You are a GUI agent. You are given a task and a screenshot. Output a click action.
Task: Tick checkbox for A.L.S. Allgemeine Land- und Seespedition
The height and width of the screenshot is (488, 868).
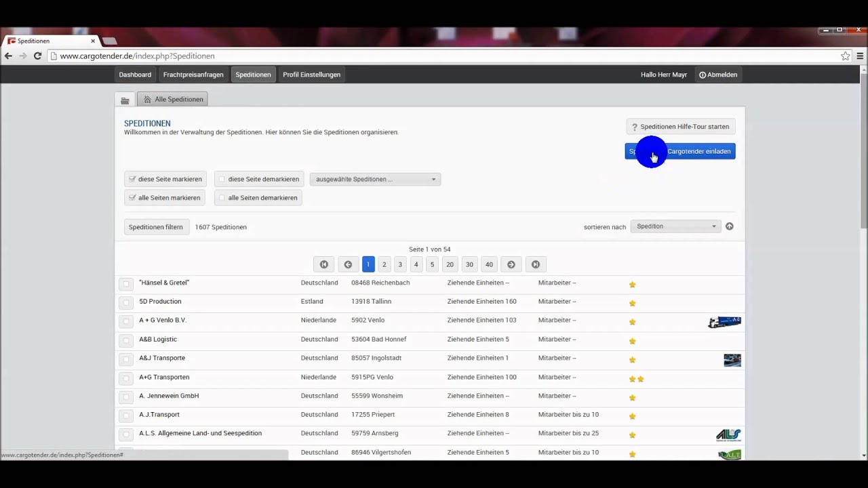pyautogui.click(x=126, y=434)
